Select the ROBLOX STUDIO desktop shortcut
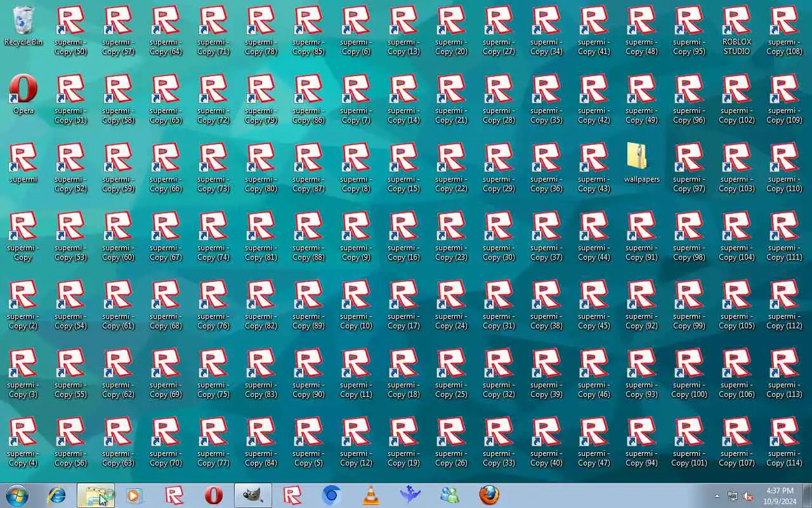 (x=737, y=30)
